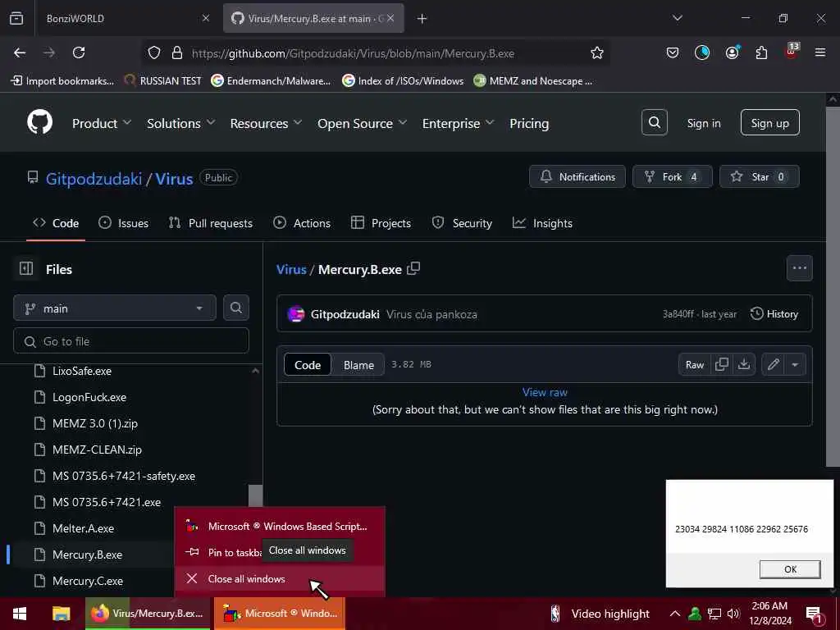Bookmark this page with the star icon

(597, 52)
